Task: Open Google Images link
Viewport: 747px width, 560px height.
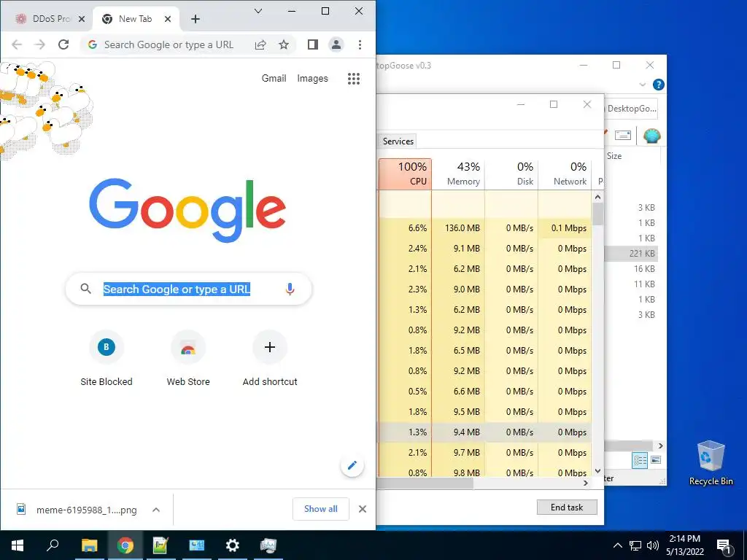Action: pyautogui.click(x=312, y=79)
